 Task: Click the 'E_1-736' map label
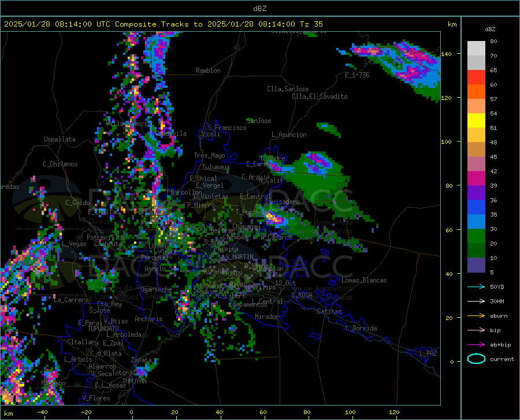tap(357, 75)
